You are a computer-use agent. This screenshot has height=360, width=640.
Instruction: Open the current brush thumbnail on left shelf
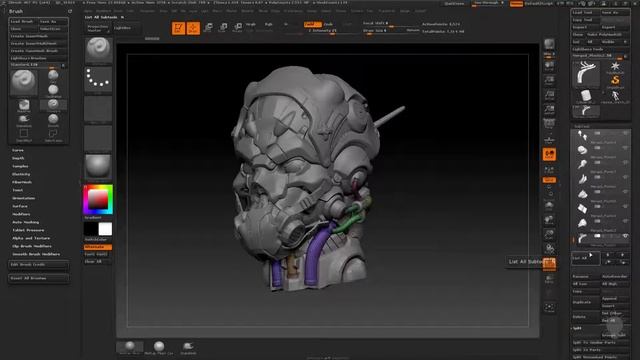[x=98, y=50]
